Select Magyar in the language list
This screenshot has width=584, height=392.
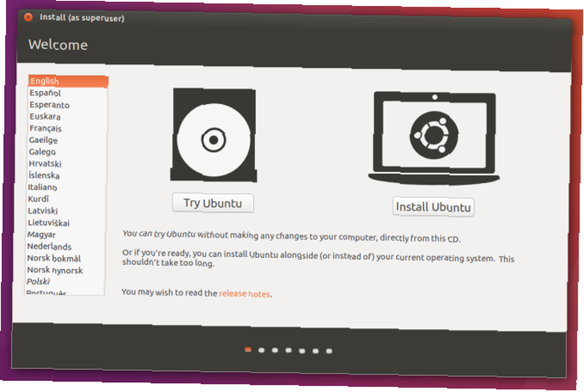tap(65, 235)
